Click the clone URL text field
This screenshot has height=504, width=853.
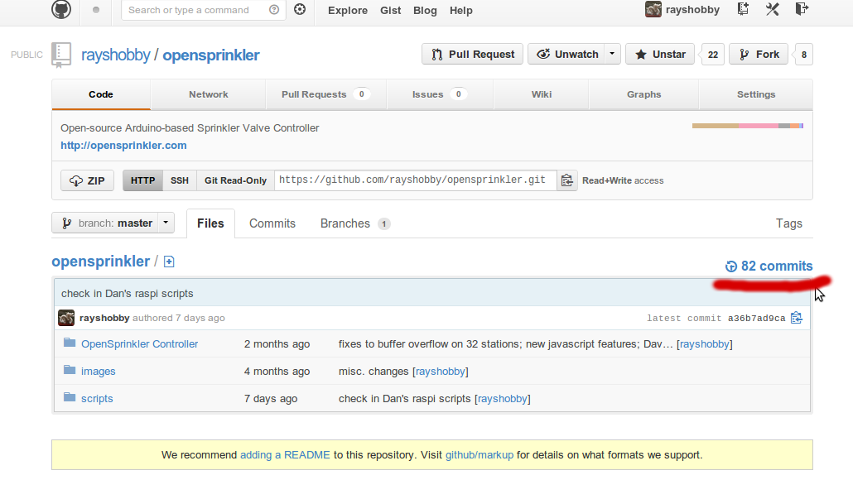pos(416,180)
